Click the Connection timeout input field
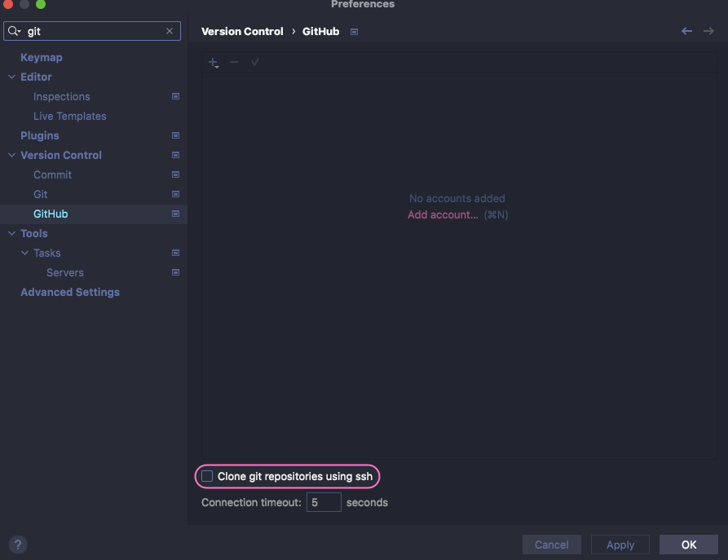This screenshot has height=560, width=728. (x=324, y=502)
